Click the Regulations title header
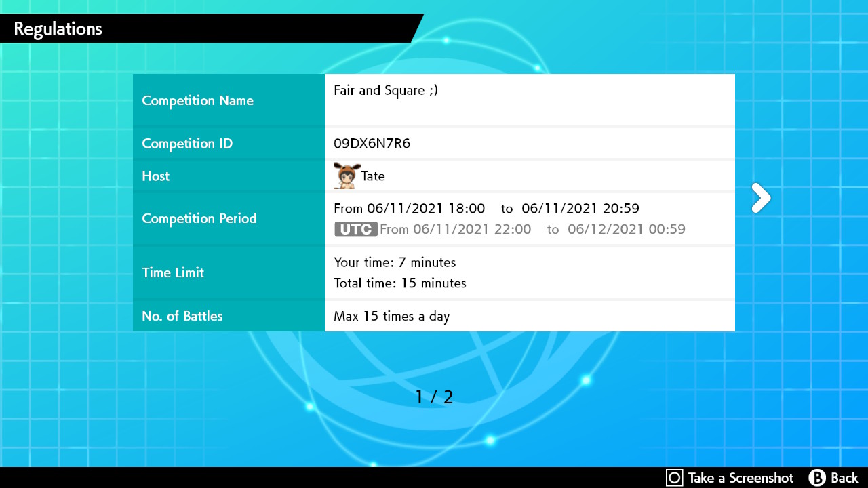 point(58,28)
